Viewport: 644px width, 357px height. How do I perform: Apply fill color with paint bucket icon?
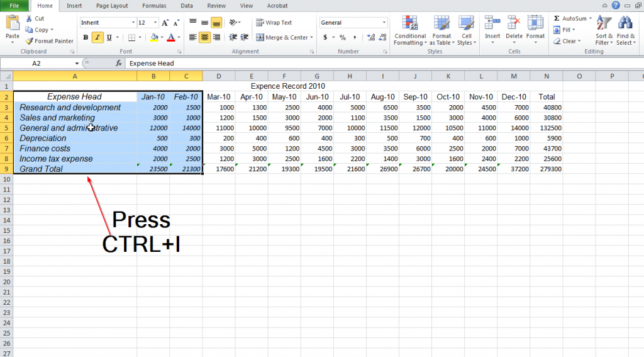[155, 37]
